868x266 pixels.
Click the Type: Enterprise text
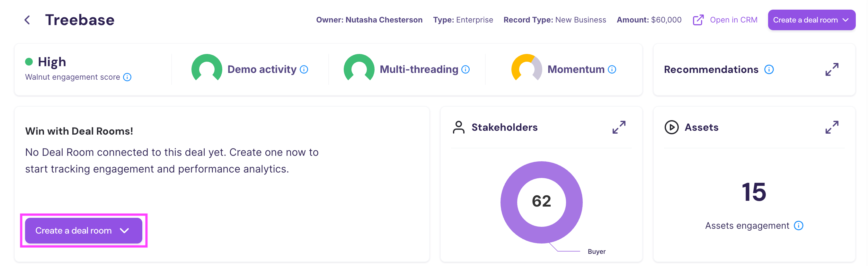click(x=463, y=20)
